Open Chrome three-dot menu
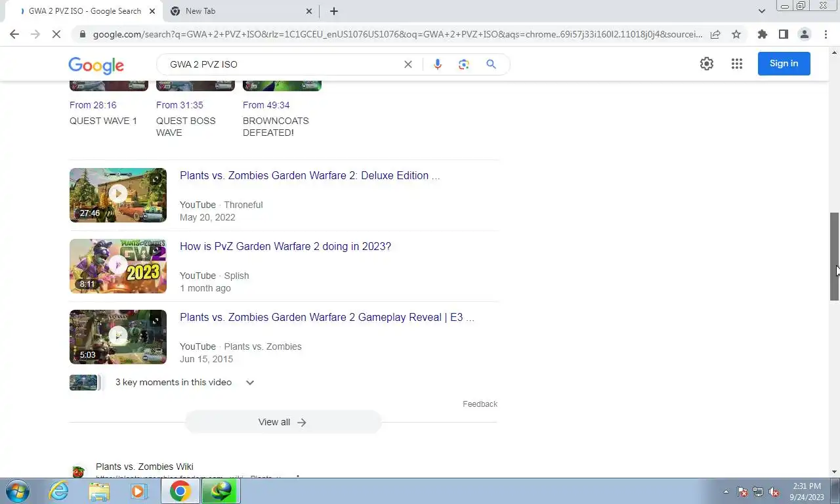The width and height of the screenshot is (840, 504). pyautogui.click(x=825, y=34)
